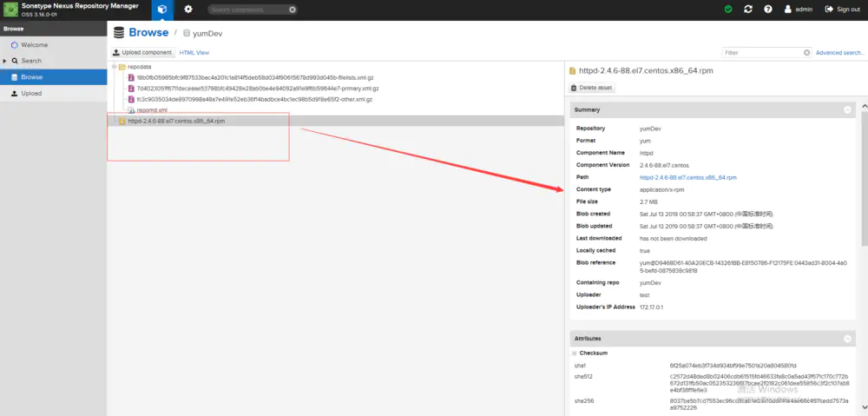Click the primary.xml.gz file icon
The width and height of the screenshot is (868, 416).
[x=131, y=89]
